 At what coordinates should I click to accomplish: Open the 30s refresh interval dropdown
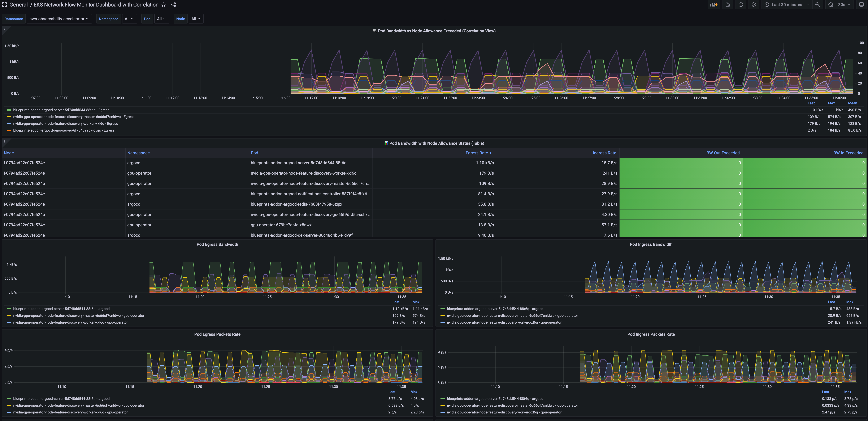[844, 5]
